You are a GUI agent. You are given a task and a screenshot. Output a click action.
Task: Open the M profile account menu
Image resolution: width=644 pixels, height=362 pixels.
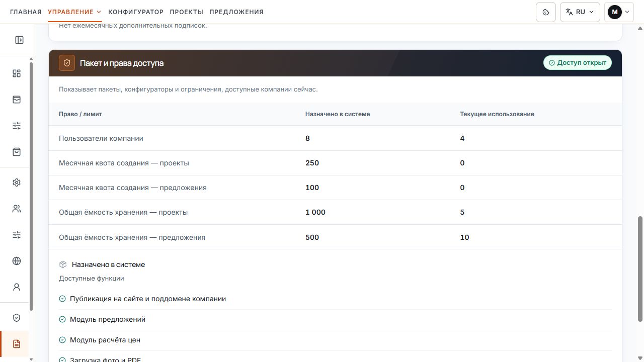coord(619,12)
